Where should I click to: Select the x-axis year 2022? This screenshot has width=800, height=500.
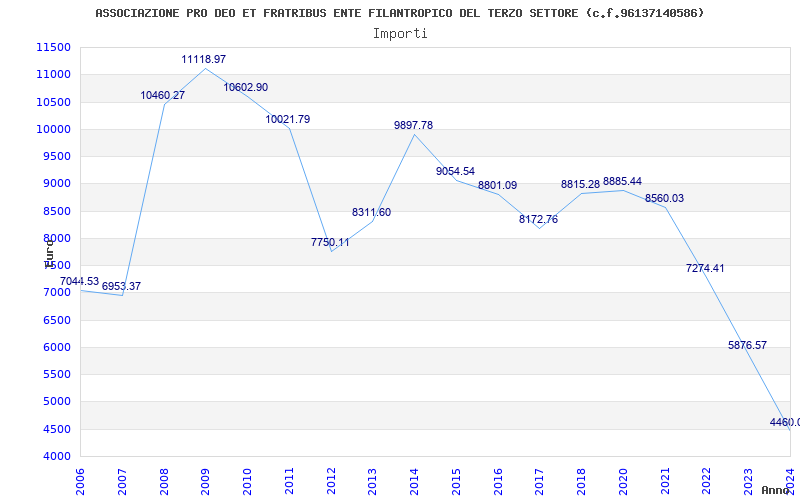pyautogui.click(x=707, y=481)
